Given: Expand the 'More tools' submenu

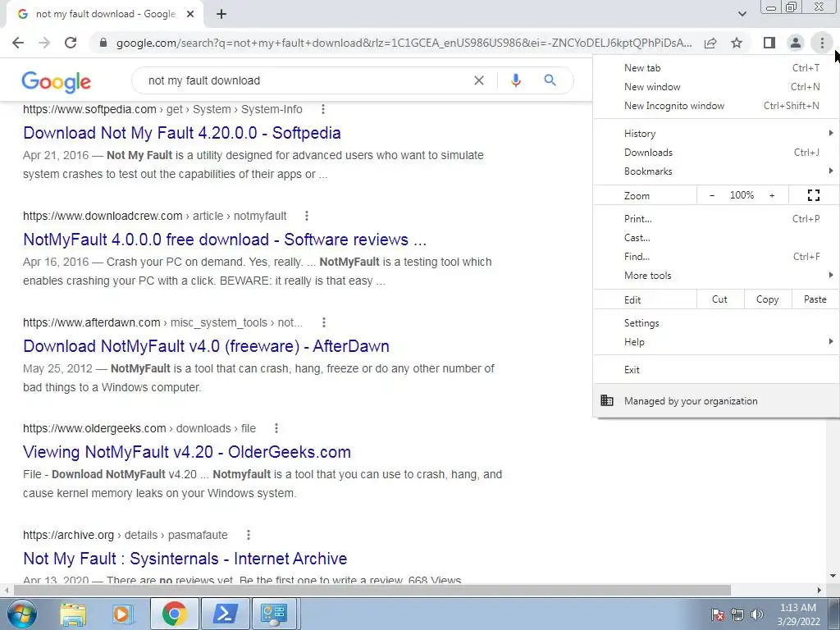Looking at the screenshot, I should [x=716, y=276].
